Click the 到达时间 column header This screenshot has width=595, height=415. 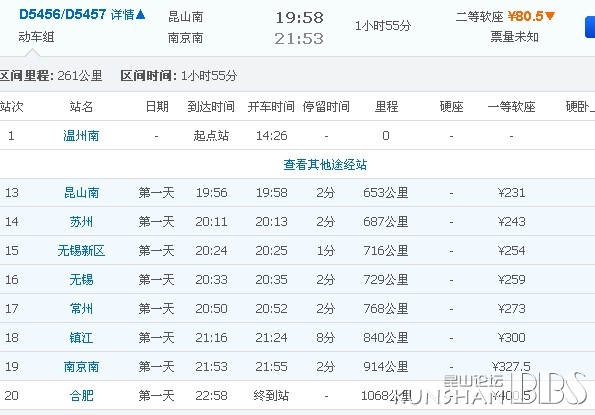(211, 107)
